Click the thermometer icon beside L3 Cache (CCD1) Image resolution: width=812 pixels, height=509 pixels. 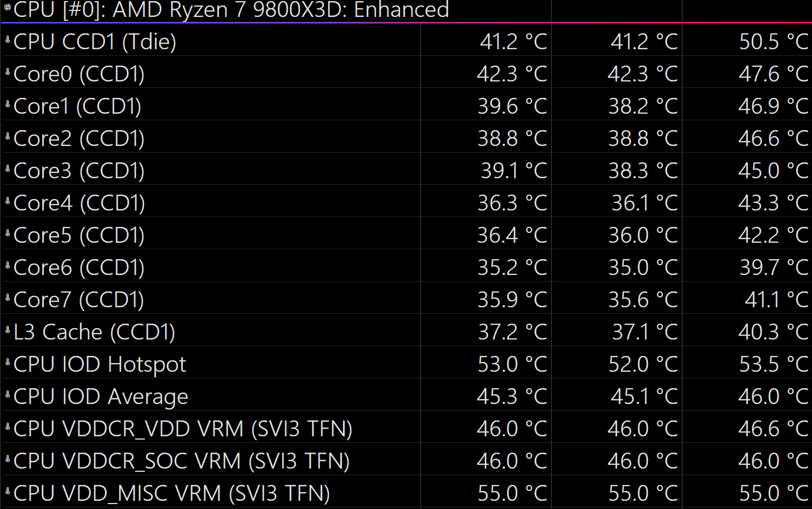tap(8, 330)
